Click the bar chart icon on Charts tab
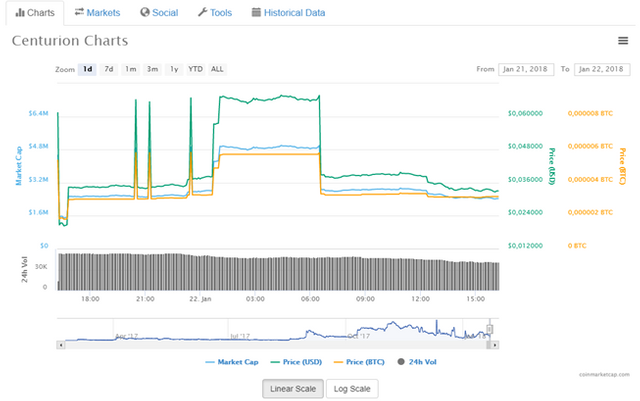Viewport: 640px width, 401px height. click(x=20, y=13)
